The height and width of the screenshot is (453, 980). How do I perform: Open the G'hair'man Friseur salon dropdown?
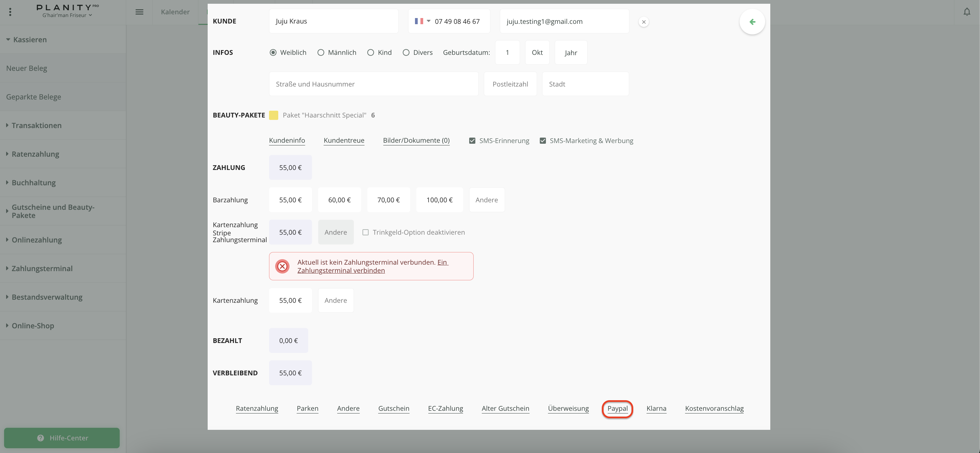[x=67, y=16]
